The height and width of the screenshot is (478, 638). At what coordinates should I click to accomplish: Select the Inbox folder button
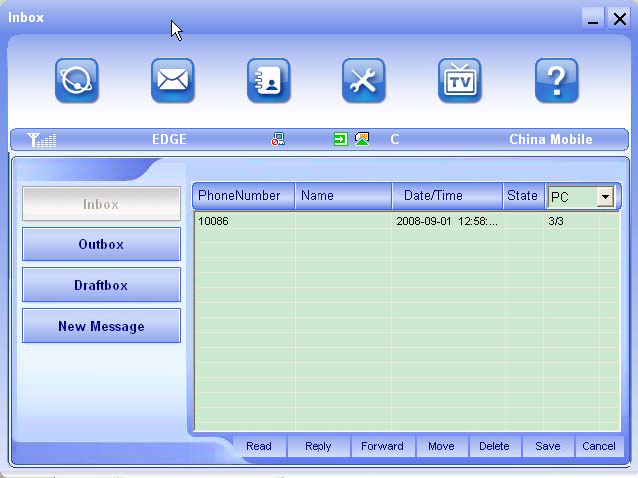tap(101, 204)
